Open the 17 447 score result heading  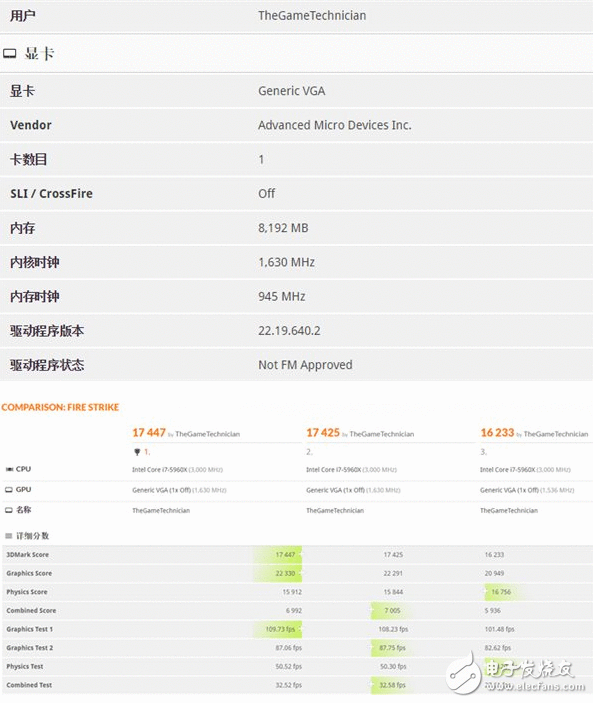(149, 433)
